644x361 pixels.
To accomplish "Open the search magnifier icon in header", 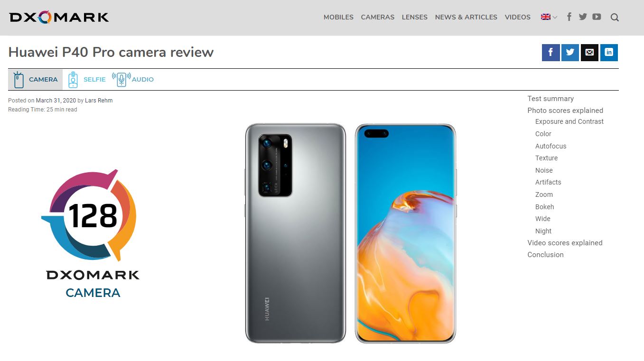I will pyautogui.click(x=615, y=18).
